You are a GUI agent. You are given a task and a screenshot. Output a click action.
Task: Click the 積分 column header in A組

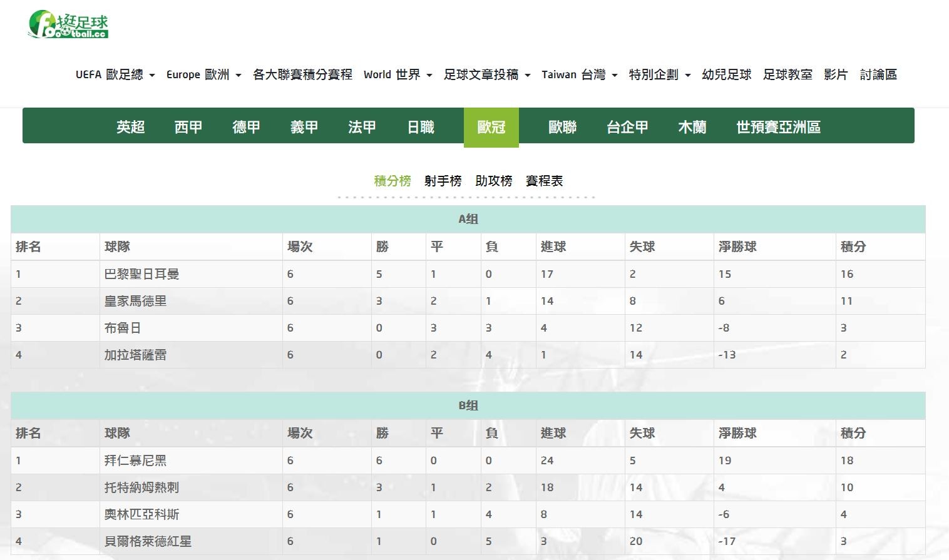[x=853, y=247]
